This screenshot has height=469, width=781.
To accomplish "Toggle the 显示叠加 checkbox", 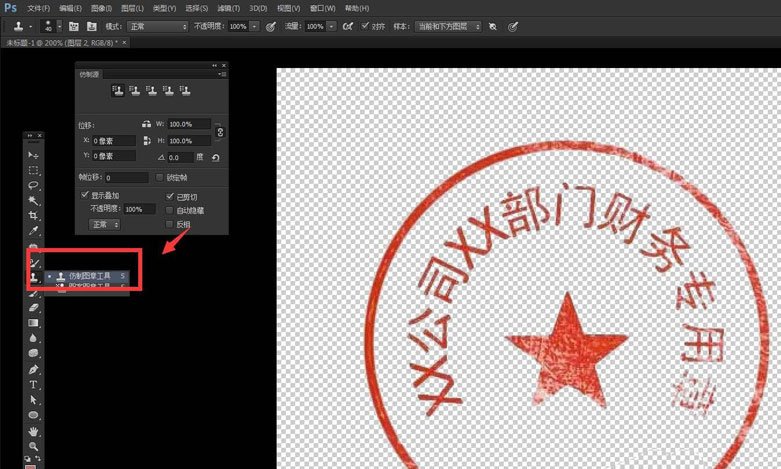I will coord(85,196).
